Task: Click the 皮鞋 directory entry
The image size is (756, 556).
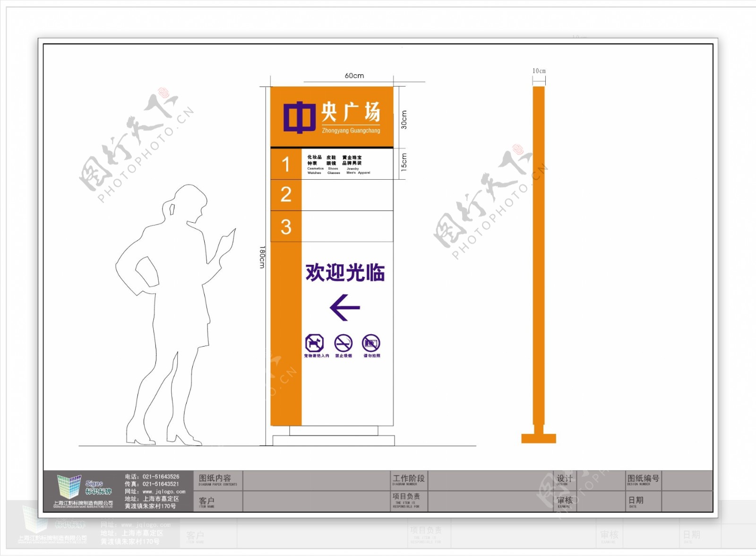Action: coord(331,157)
